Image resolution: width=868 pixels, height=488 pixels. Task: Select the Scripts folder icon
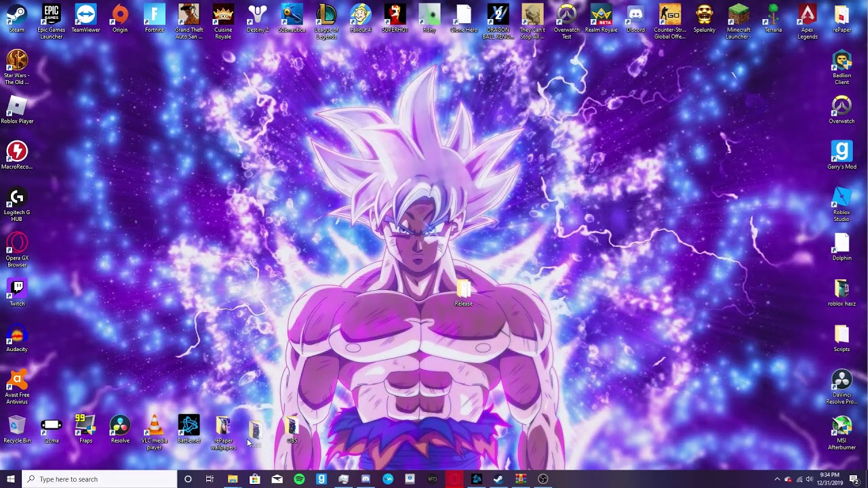[x=842, y=338]
